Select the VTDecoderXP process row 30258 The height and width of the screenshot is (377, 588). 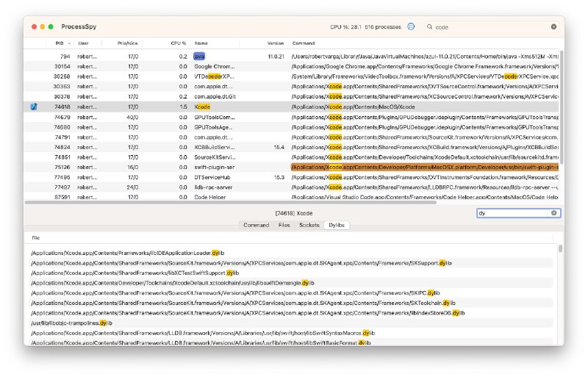292,76
